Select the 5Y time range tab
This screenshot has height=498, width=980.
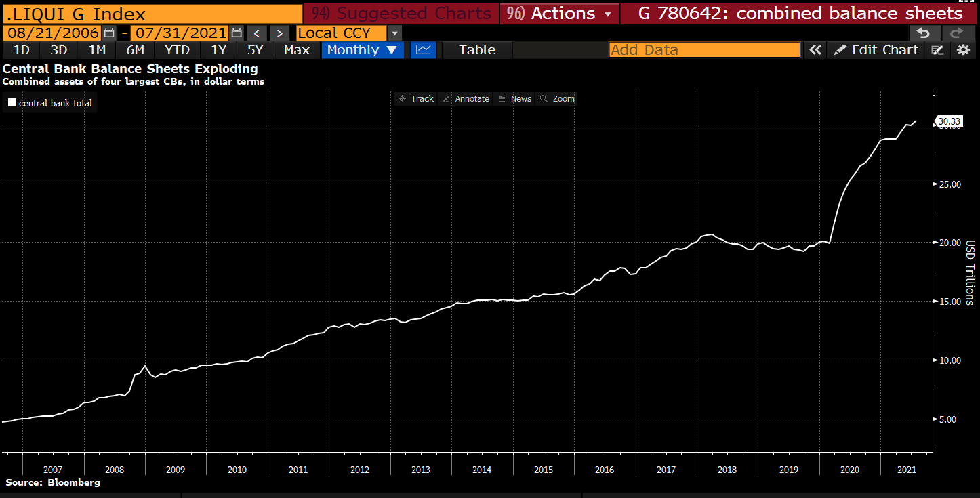[x=255, y=49]
